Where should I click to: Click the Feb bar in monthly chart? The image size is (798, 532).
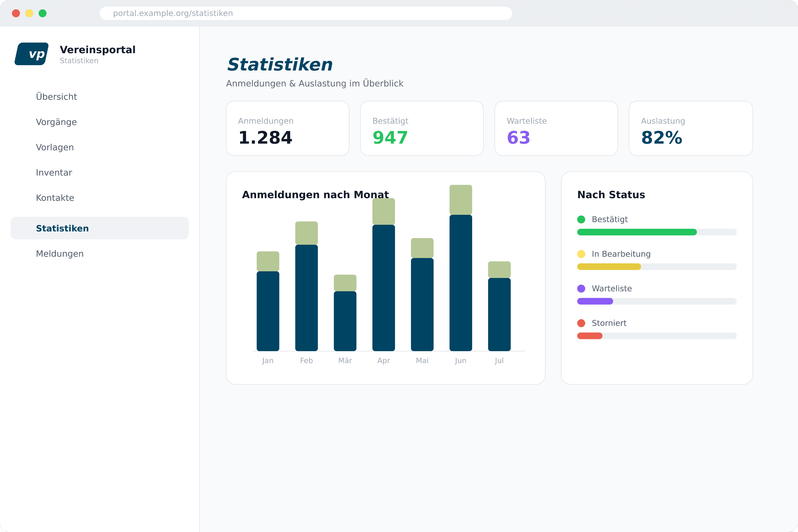(x=306, y=286)
